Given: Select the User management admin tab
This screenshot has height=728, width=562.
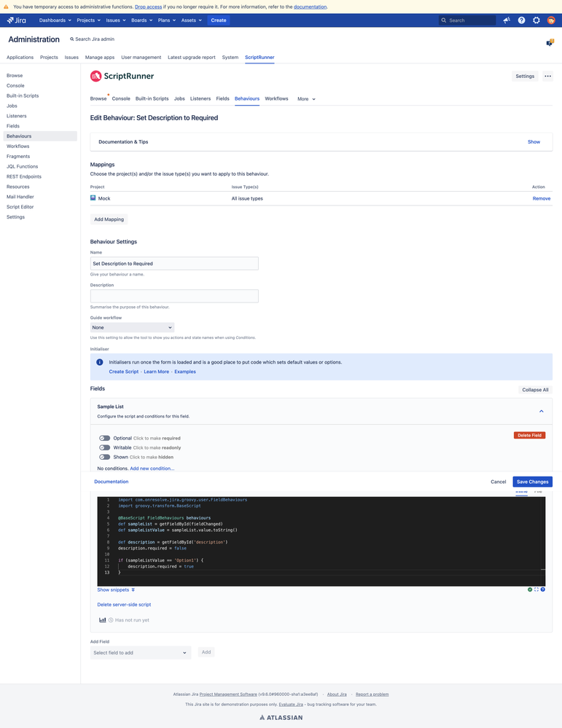Looking at the screenshot, I should pyautogui.click(x=141, y=57).
